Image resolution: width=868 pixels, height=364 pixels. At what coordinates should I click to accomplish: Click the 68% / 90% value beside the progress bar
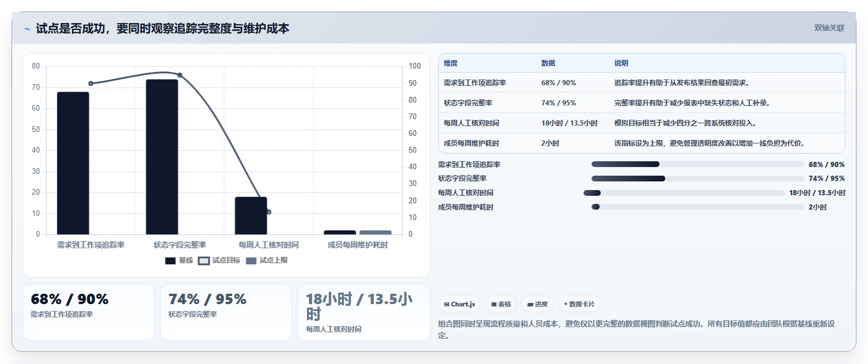pyautogui.click(x=827, y=165)
